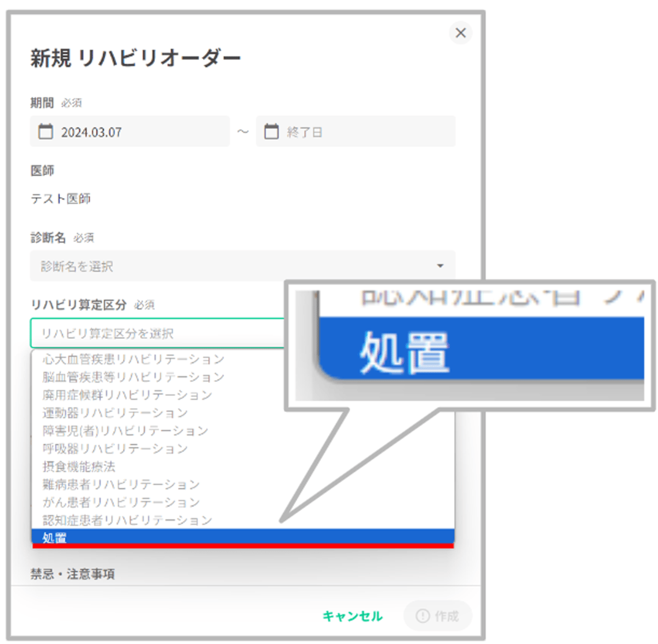Choose 運動器リハビリテーション from the list

115,413
